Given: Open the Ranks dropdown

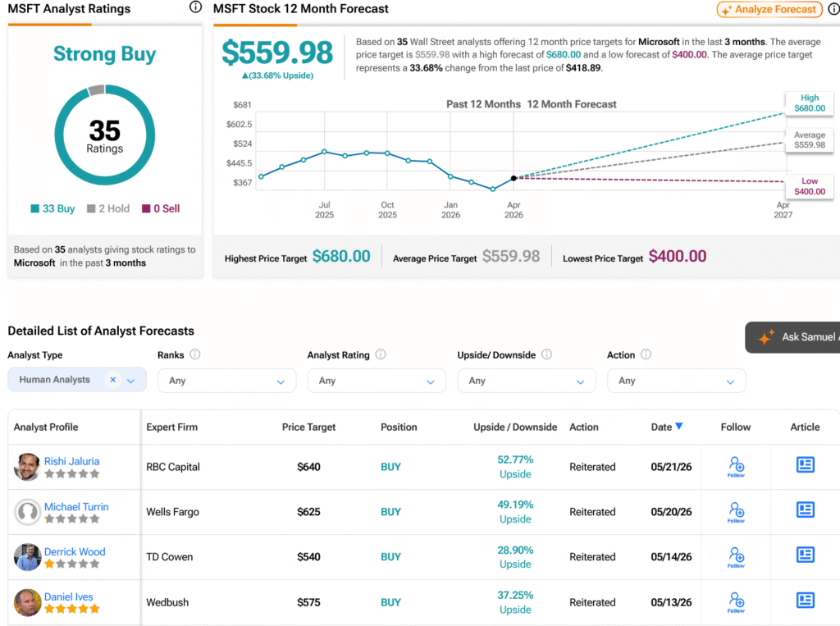Looking at the screenshot, I should coord(226,381).
